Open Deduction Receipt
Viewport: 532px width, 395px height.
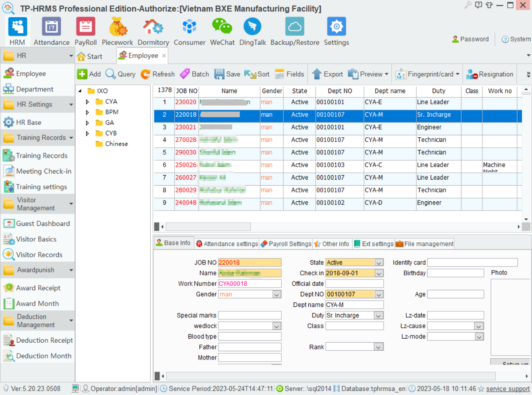click(x=38, y=340)
